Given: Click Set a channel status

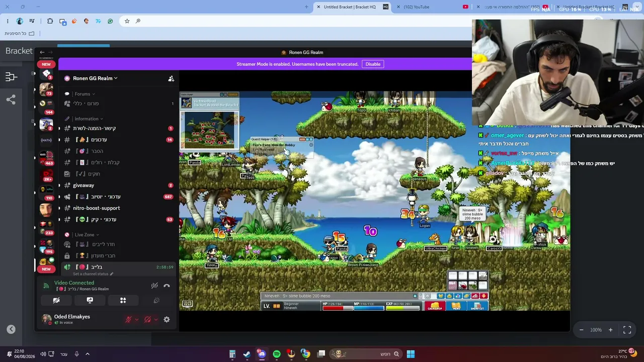Looking at the screenshot, I should 93,274.
